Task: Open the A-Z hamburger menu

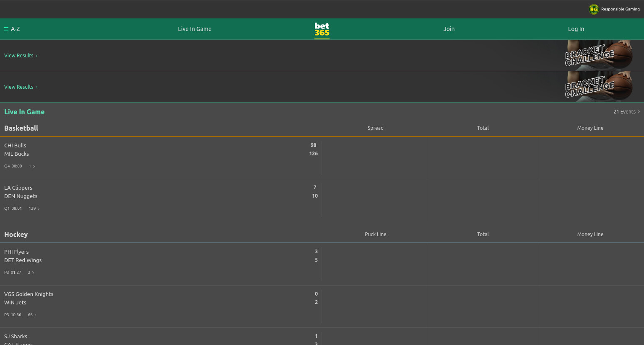Action: 12,29
